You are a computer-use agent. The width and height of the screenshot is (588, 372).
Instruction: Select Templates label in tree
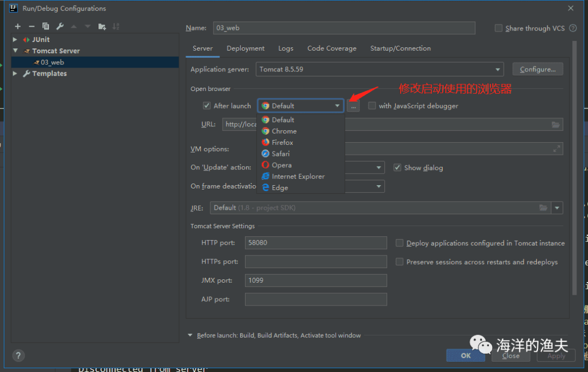50,74
